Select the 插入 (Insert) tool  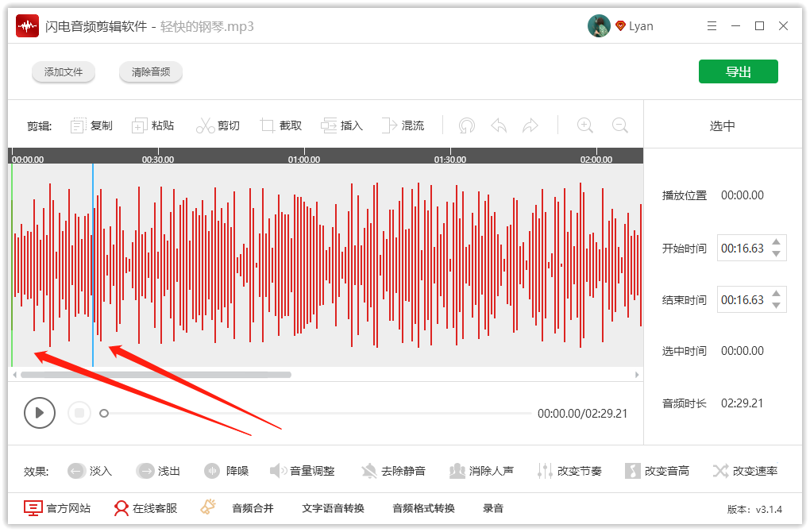[x=341, y=125]
